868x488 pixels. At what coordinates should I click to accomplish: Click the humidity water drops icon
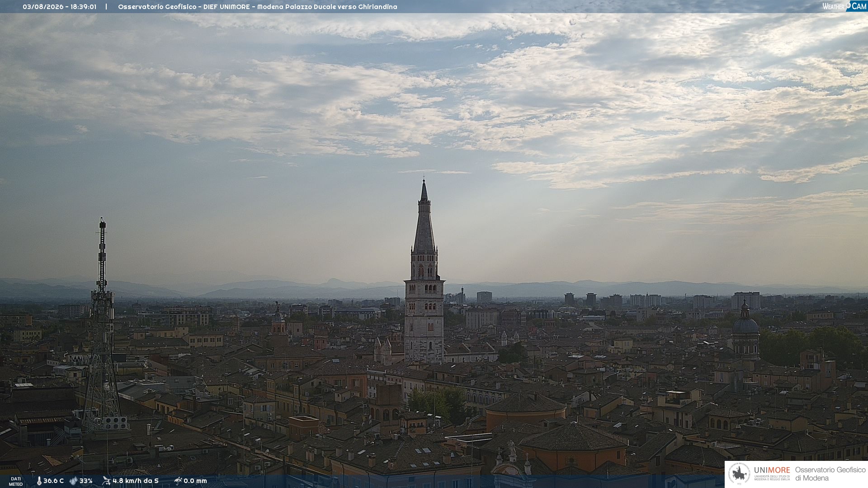tap(73, 481)
